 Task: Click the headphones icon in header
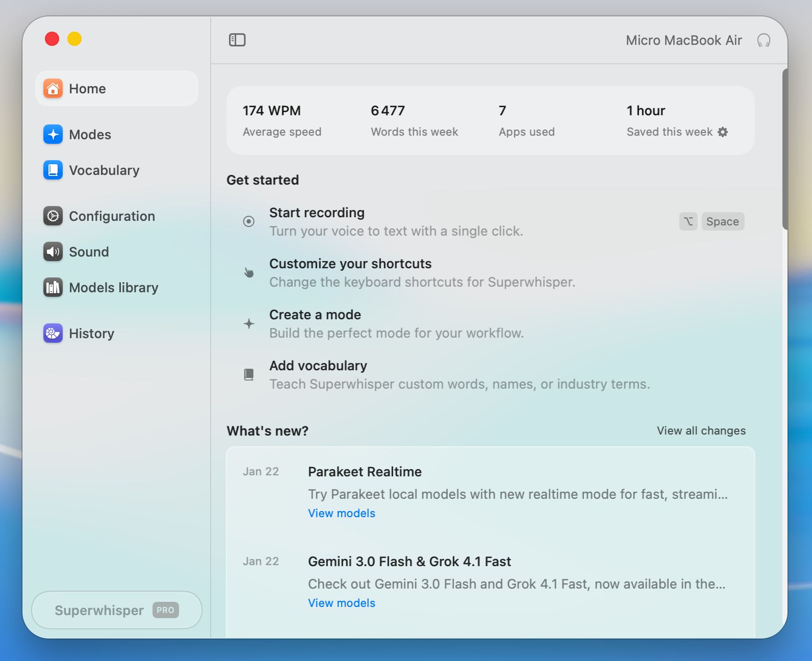click(764, 40)
